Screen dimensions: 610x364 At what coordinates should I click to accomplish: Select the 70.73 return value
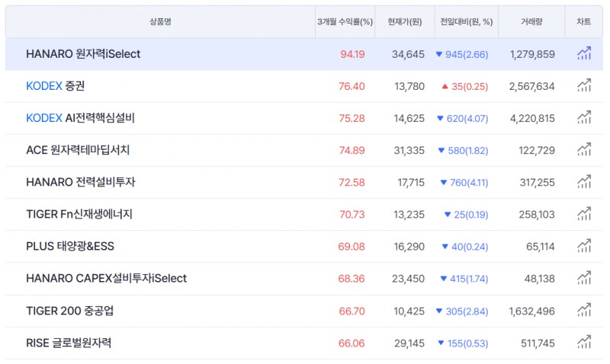point(352,215)
